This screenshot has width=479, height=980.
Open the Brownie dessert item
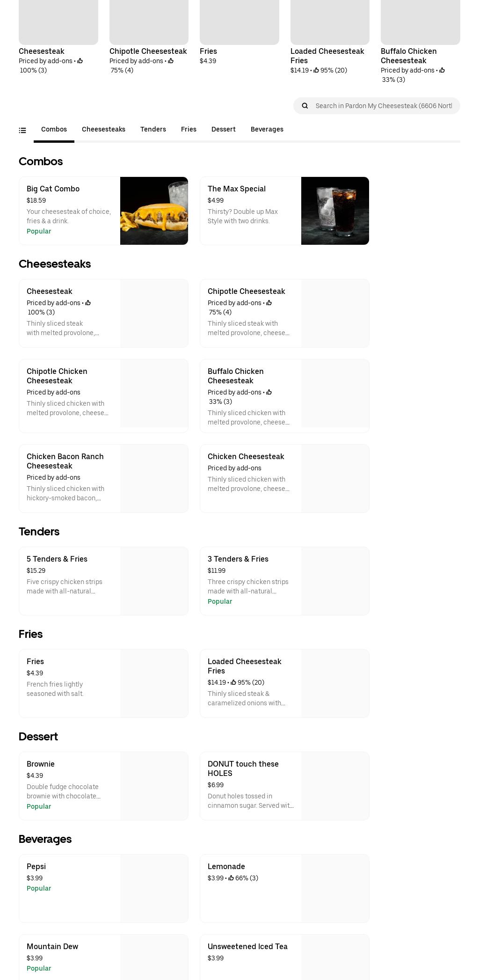(103, 786)
